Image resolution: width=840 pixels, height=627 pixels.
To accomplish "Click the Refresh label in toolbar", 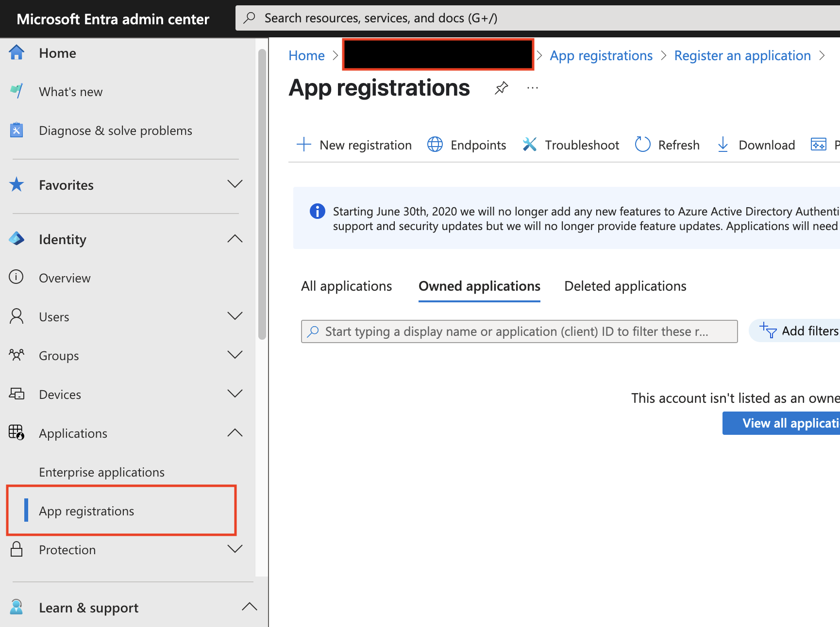I will click(679, 145).
